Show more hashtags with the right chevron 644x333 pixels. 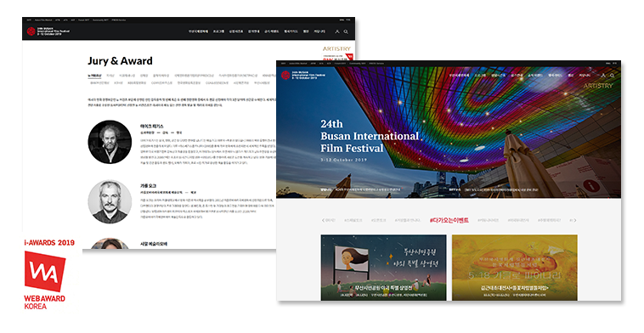click(x=574, y=221)
